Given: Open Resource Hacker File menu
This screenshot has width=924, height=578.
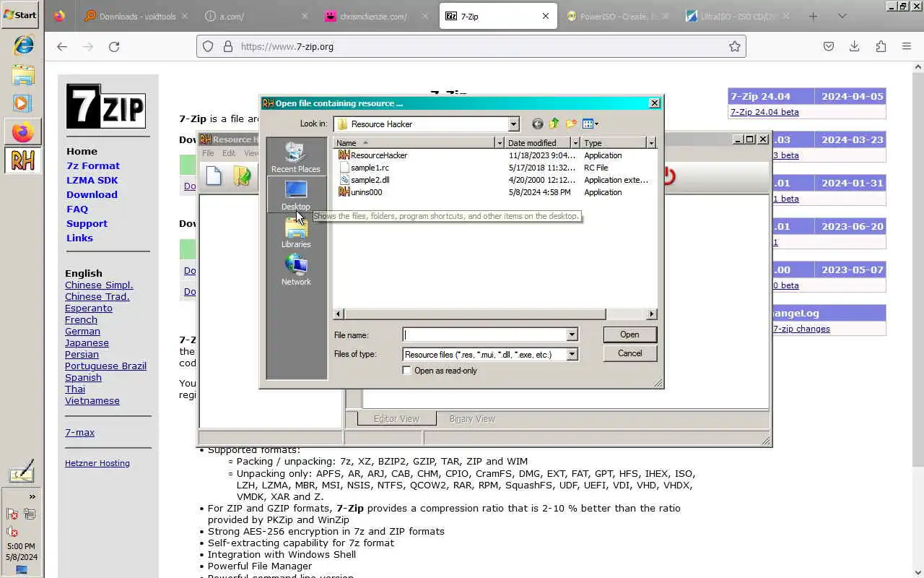Looking at the screenshot, I should pos(208,153).
